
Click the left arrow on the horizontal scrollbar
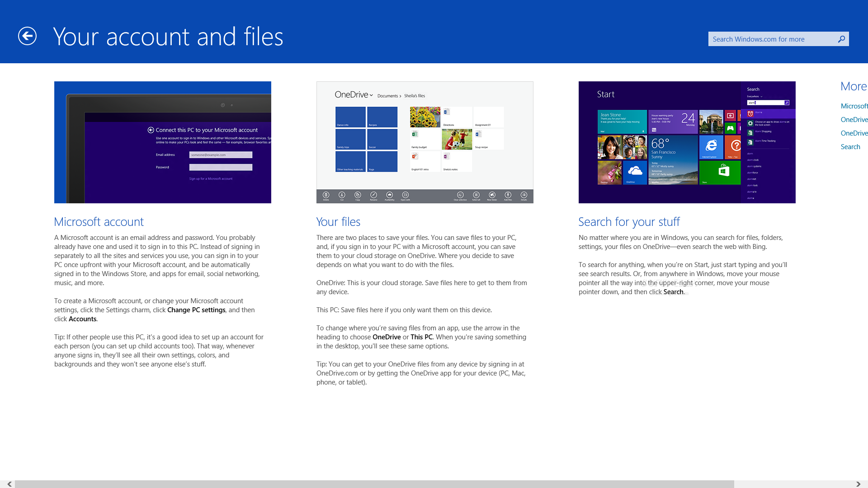pyautogui.click(x=9, y=484)
